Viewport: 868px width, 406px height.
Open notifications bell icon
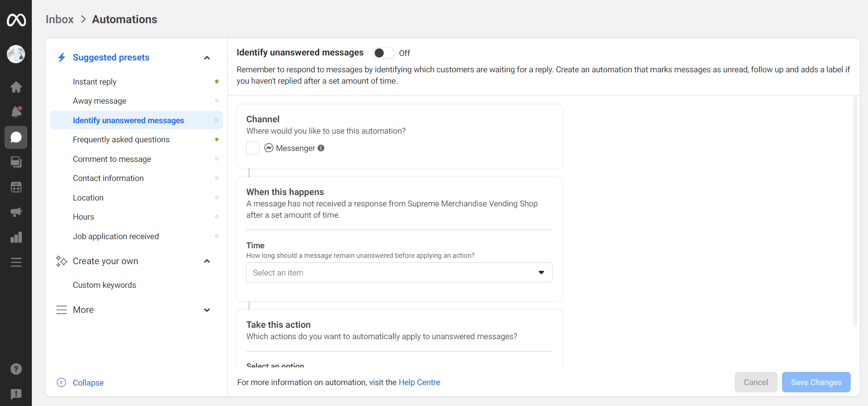[16, 112]
